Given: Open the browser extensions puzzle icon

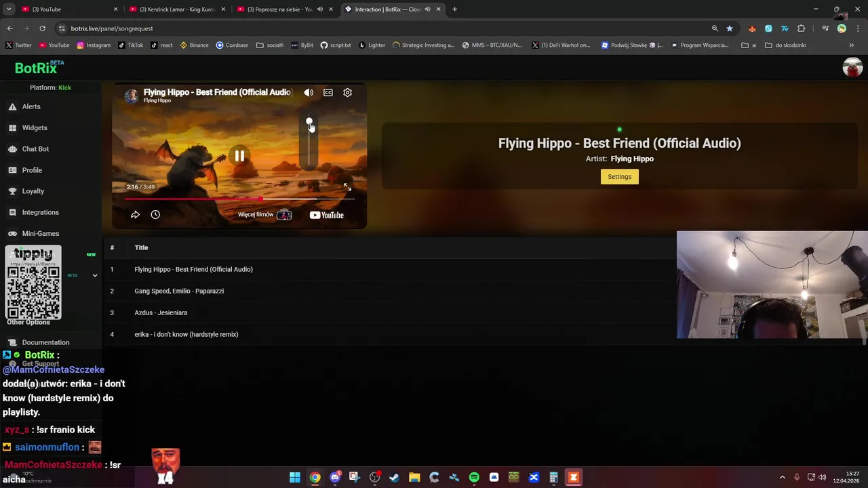Looking at the screenshot, I should coord(802,28).
